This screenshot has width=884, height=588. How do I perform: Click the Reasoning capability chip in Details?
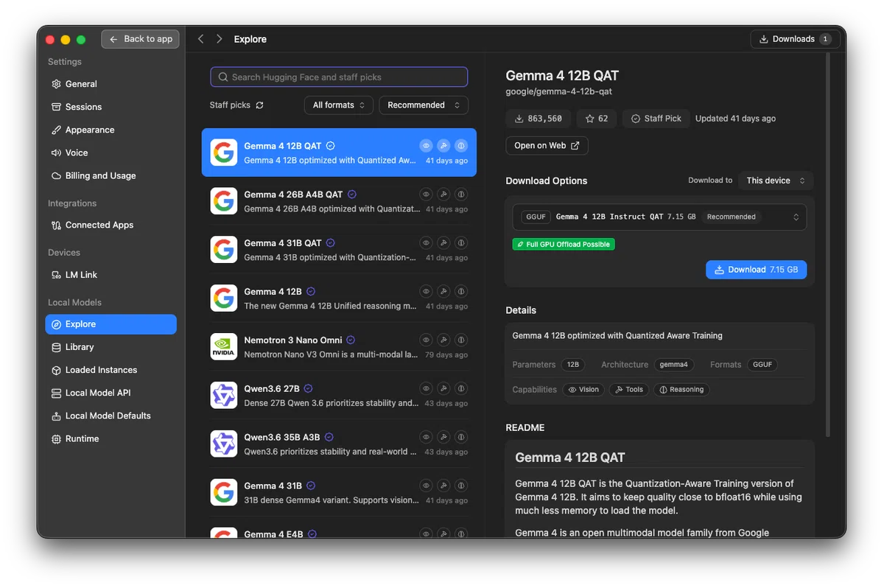point(681,390)
